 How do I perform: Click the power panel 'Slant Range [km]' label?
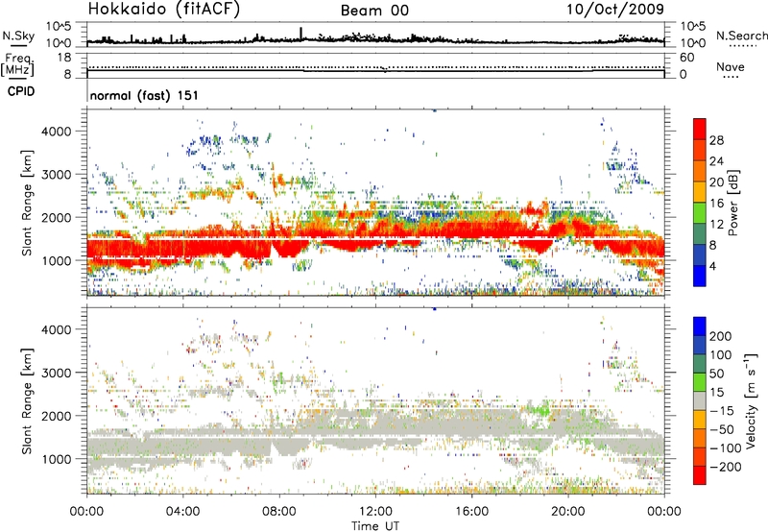(x=27, y=203)
